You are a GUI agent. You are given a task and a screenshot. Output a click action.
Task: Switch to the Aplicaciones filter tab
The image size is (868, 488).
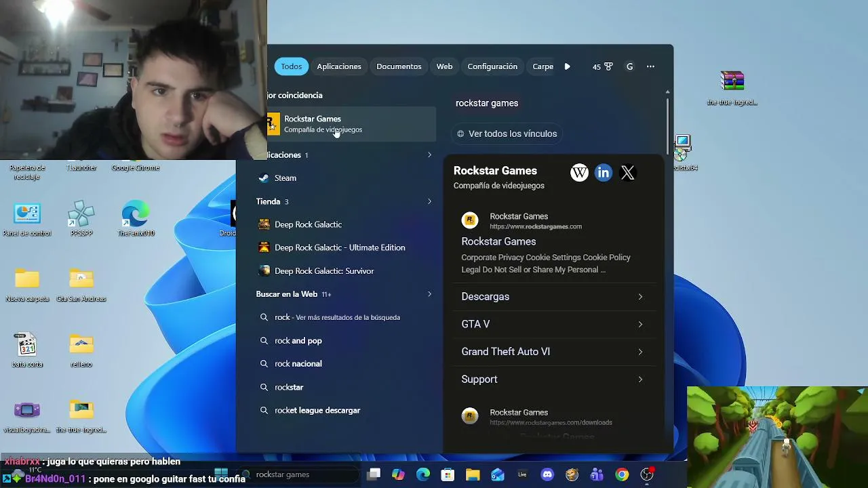339,66
